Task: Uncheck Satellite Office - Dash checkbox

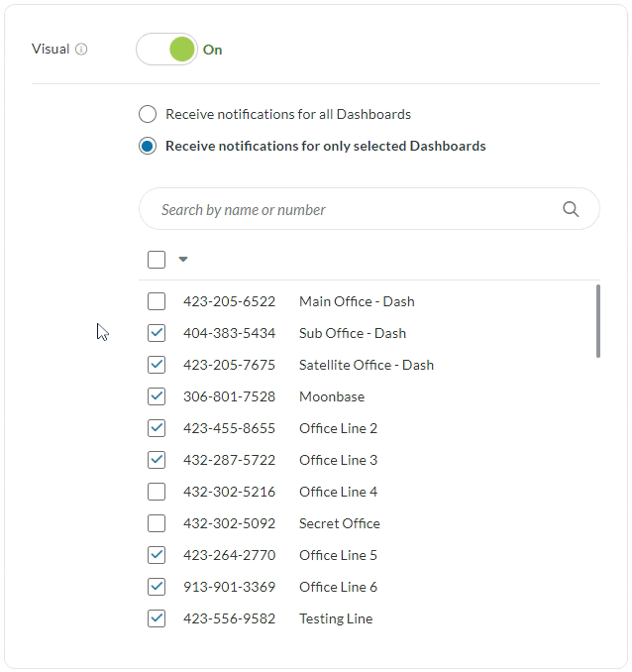Action: point(157,365)
